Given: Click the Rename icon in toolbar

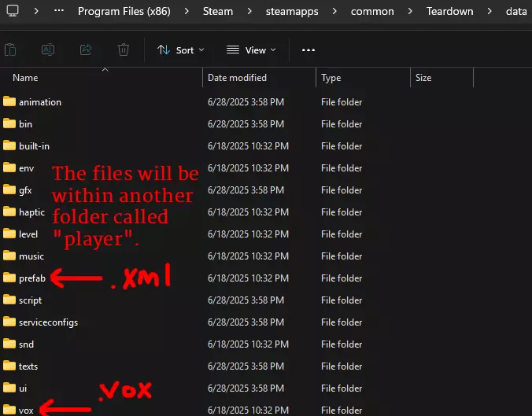Looking at the screenshot, I should tap(48, 50).
